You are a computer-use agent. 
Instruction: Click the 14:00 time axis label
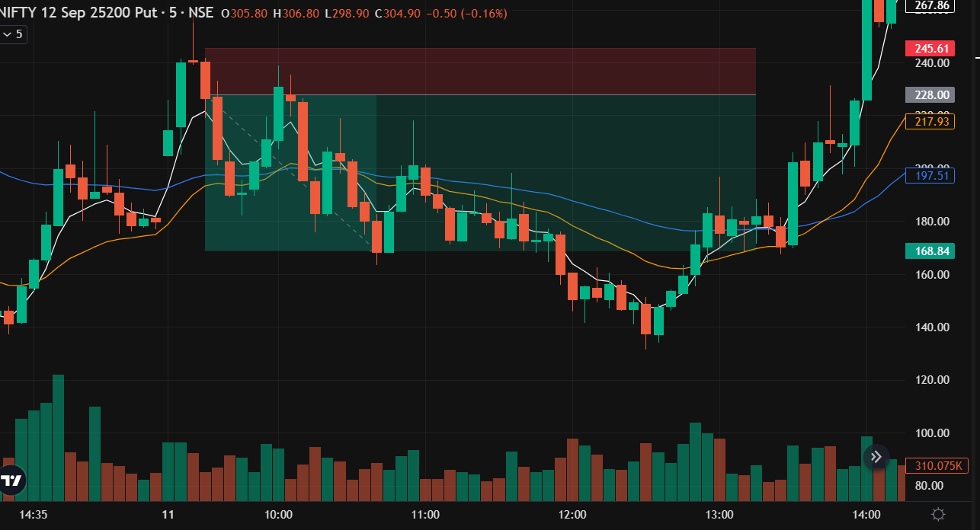(x=866, y=515)
